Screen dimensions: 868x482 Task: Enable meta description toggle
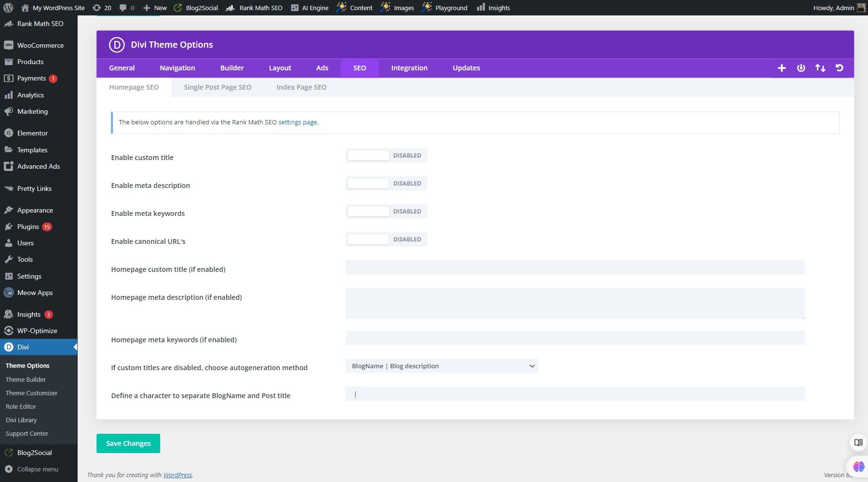(368, 183)
